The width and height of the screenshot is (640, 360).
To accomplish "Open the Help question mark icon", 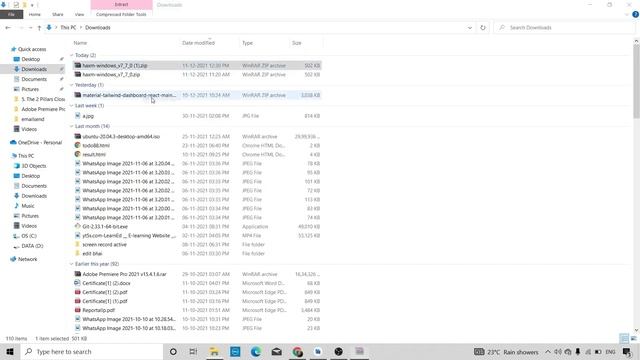I will click(x=636, y=14).
